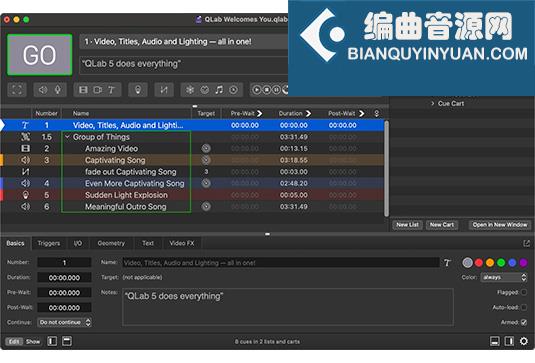This screenshot has width=535, height=363.
Task: Add a Camera cue from the toolbar
Action: tap(98, 90)
